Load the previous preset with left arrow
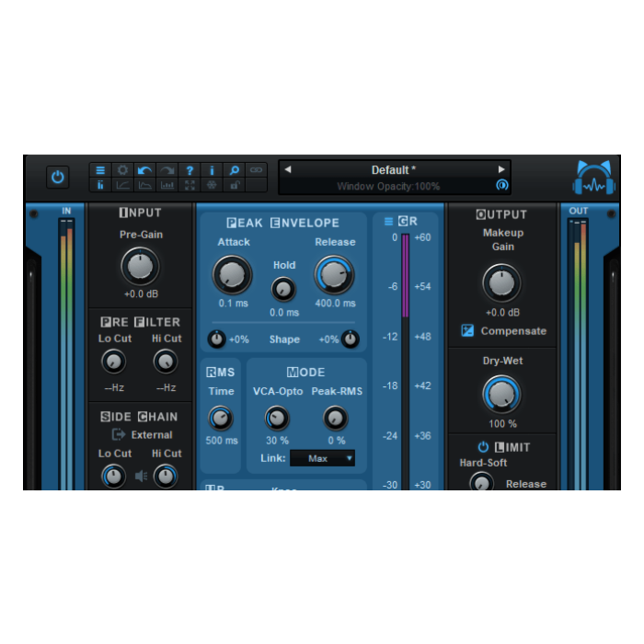 tap(288, 169)
